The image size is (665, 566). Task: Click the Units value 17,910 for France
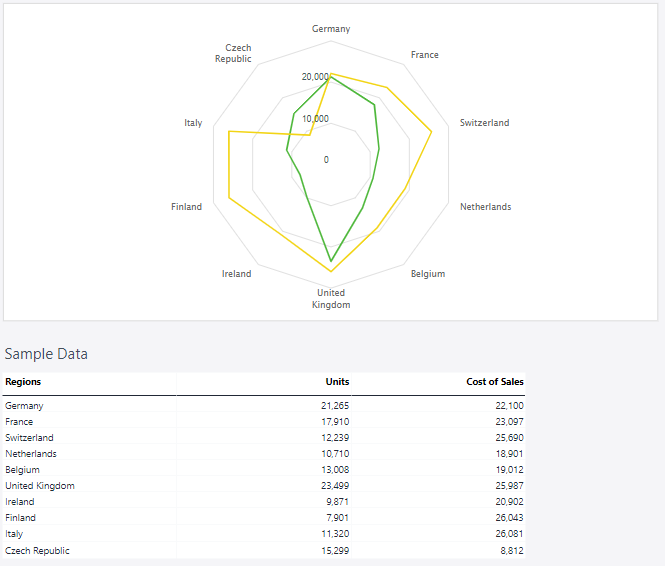tap(335, 422)
